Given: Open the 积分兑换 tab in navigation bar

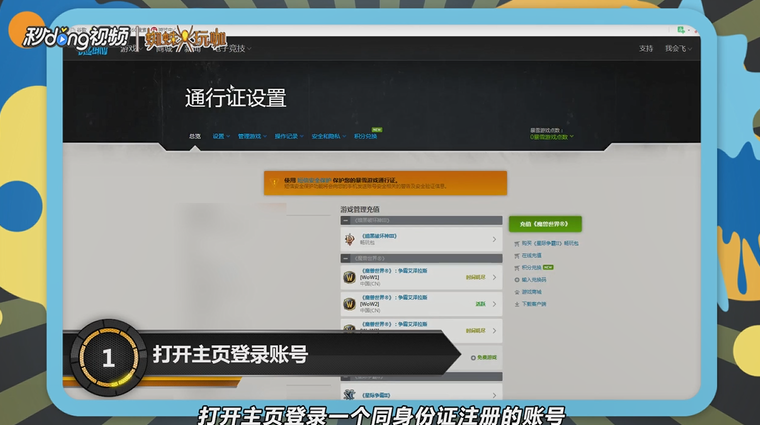Looking at the screenshot, I should [x=365, y=136].
